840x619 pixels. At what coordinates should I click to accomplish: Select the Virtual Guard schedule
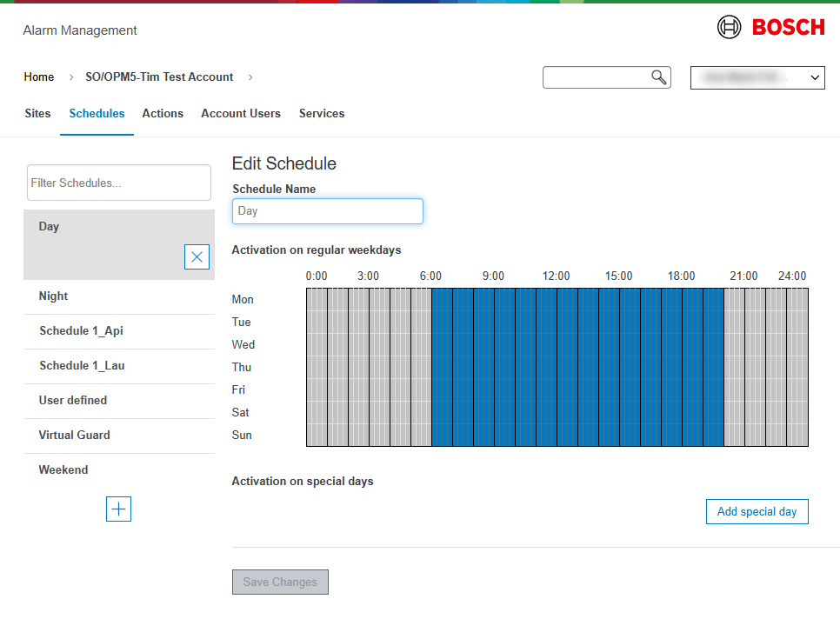pos(74,436)
